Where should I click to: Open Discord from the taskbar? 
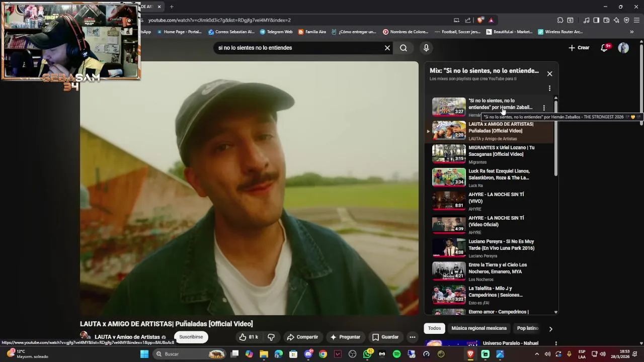308,354
